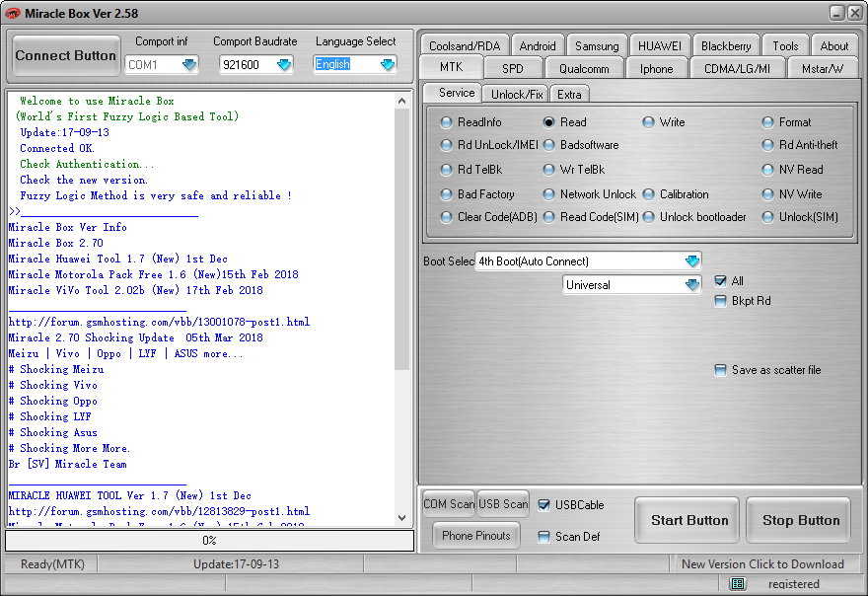Enable the Scan Def checkbox
Image resolution: width=868 pixels, height=596 pixels.
pos(544,536)
